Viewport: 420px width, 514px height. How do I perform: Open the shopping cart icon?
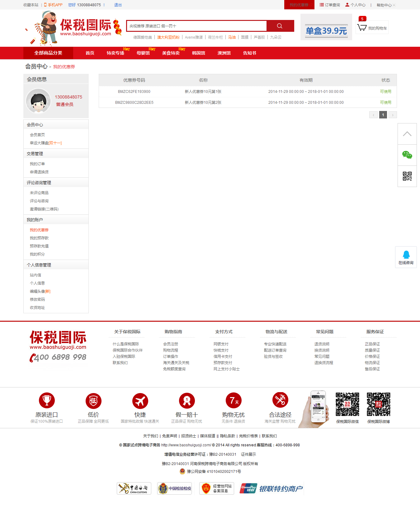[362, 28]
